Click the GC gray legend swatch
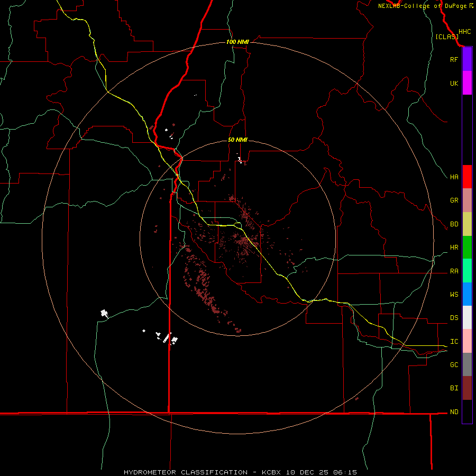Screen dimensions: 476x476 [467, 364]
